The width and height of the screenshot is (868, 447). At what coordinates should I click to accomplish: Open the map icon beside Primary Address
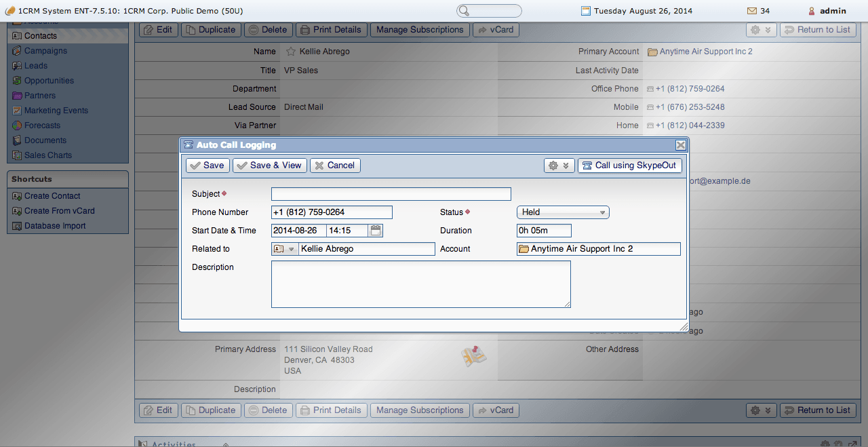pos(474,356)
